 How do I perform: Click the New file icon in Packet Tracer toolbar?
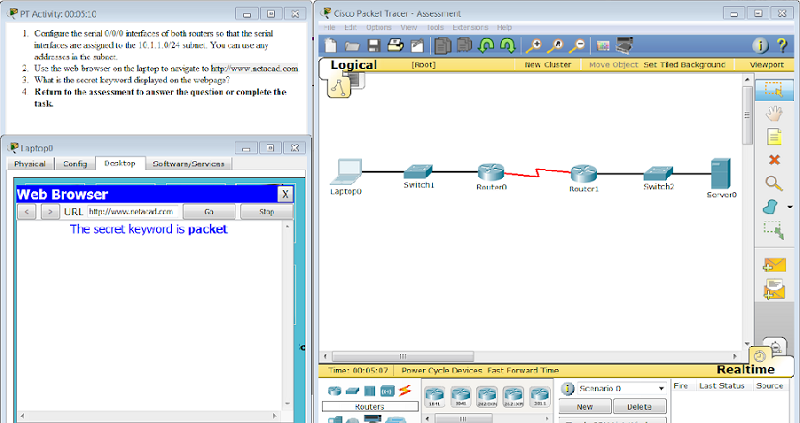coord(331,46)
